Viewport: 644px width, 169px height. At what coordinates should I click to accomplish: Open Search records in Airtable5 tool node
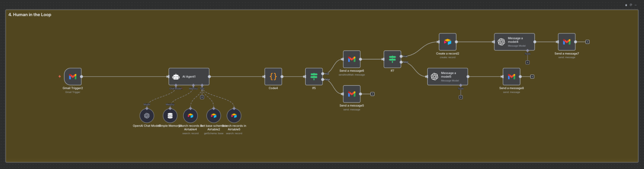[234, 116]
